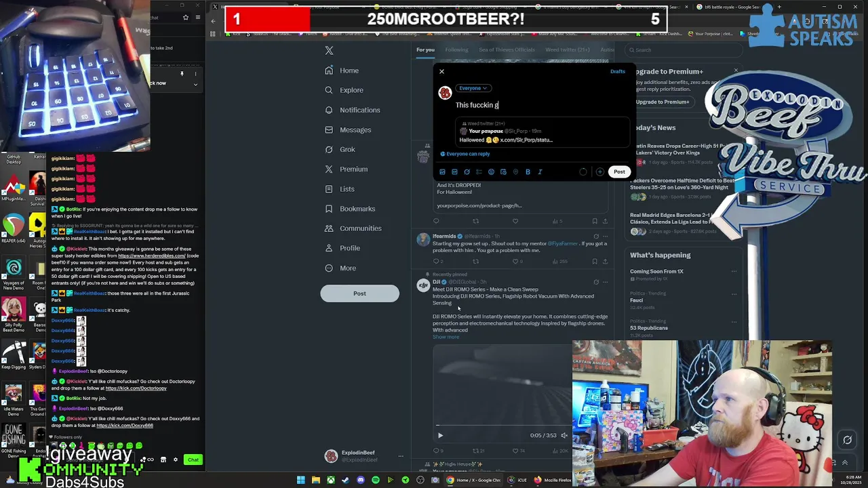868x488 pixels.
Task: Dismiss the Upgrade to Premium+ card
Action: click(x=736, y=70)
